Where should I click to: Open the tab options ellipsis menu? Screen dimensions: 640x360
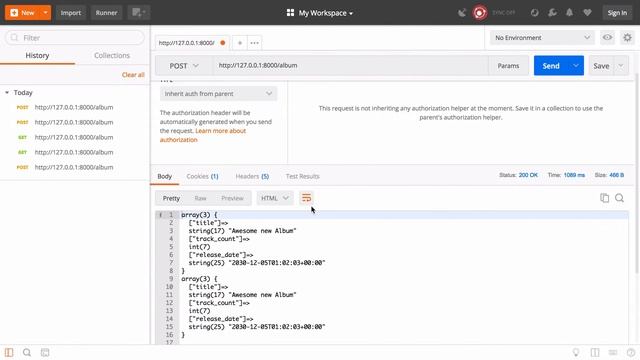(254, 43)
